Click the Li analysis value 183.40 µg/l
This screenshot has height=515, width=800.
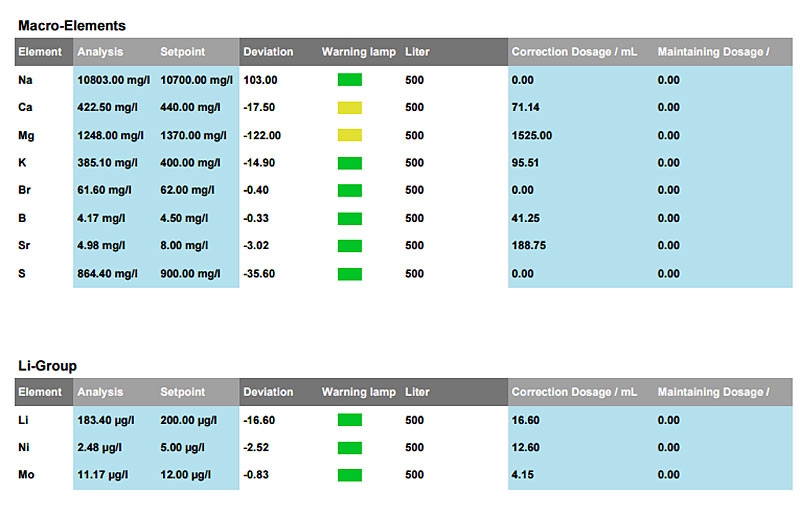pyautogui.click(x=106, y=420)
